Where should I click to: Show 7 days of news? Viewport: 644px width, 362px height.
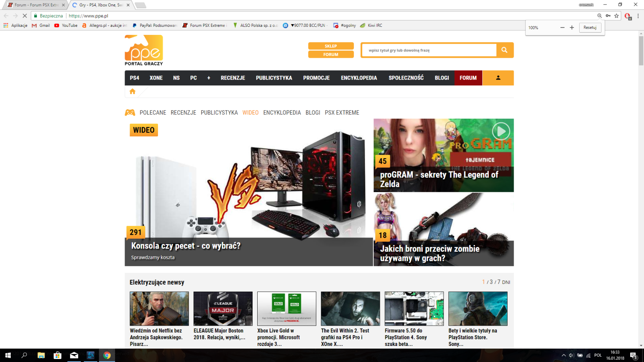click(499, 282)
